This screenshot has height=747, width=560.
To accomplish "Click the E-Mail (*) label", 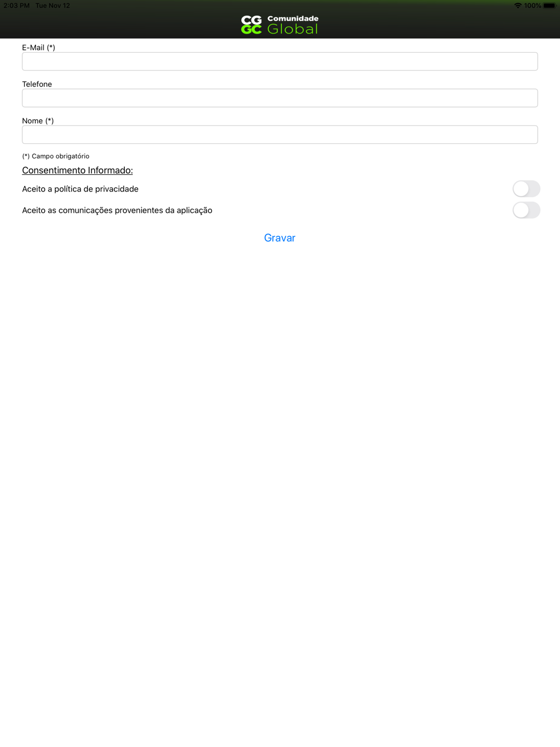I will point(39,48).
